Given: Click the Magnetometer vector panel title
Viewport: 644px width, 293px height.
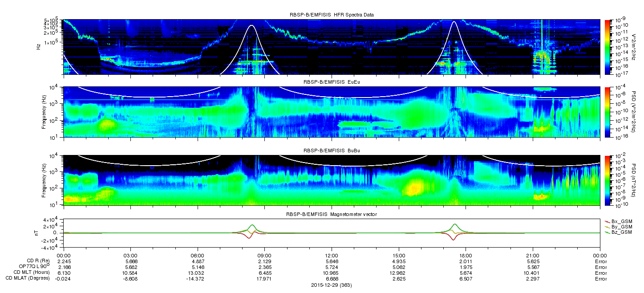Looking at the screenshot, I should tap(332, 215).
